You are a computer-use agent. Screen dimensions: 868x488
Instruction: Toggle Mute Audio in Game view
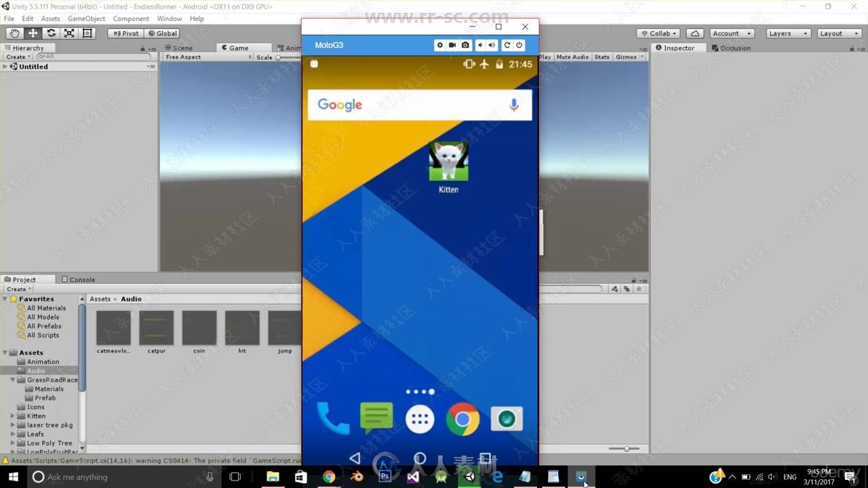(572, 57)
